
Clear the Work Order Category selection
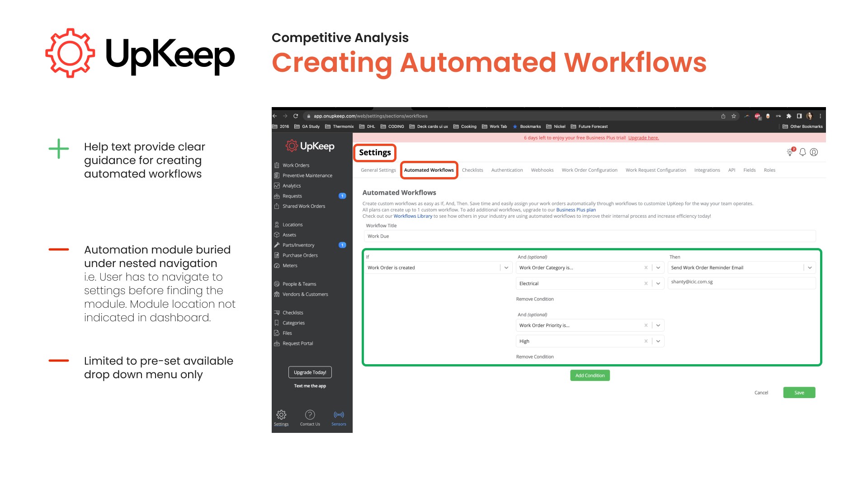(x=646, y=268)
